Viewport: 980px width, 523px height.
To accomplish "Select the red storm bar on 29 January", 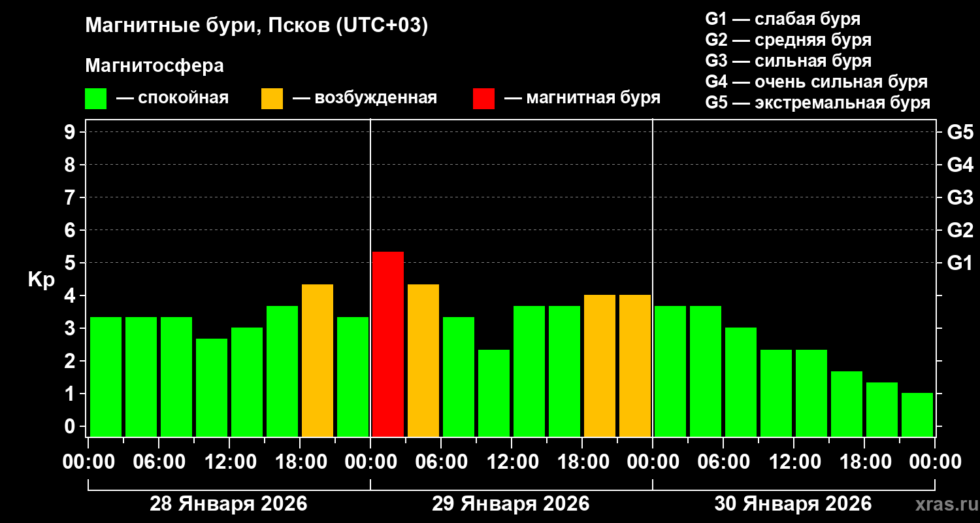I will tap(388, 344).
